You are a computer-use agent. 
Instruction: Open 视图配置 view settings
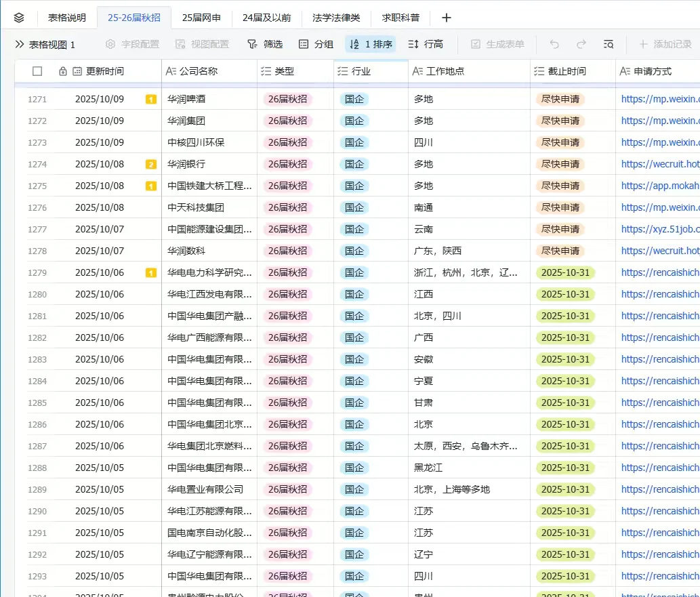pos(202,44)
